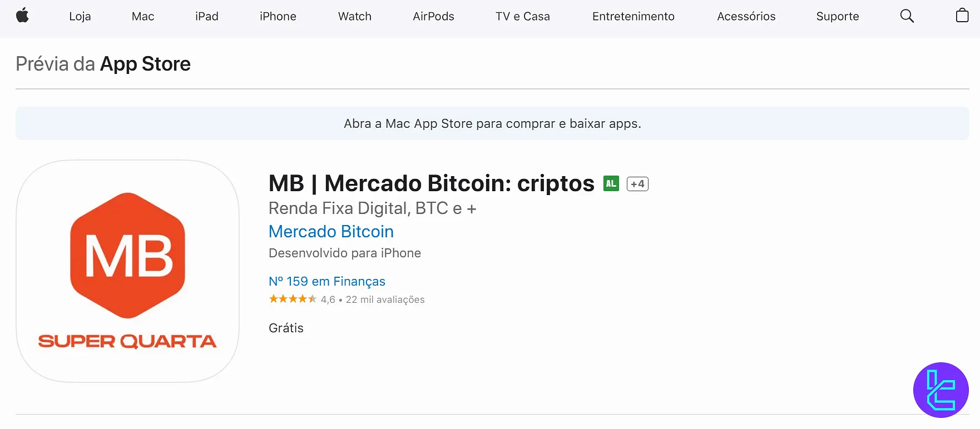Select iPad in the navigation bar

coord(207,17)
